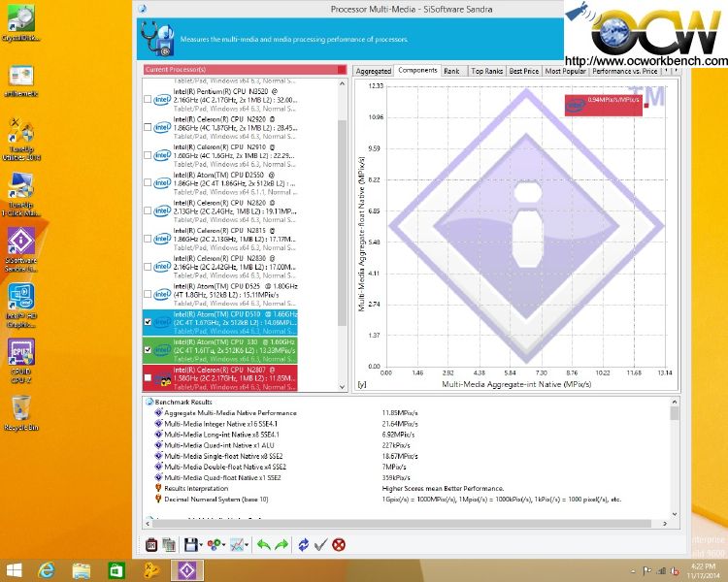Open the Recycle Bin on the desktop
This screenshot has height=582, width=728.
click(21, 413)
